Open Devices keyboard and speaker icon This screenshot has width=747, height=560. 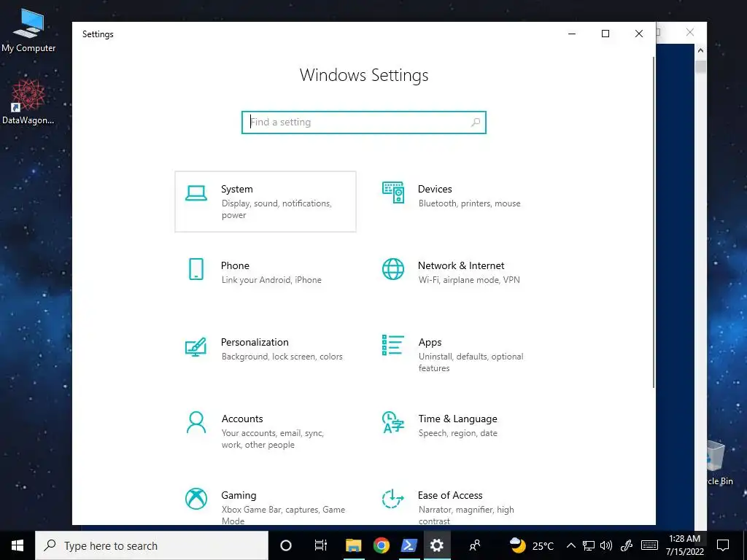click(x=393, y=192)
